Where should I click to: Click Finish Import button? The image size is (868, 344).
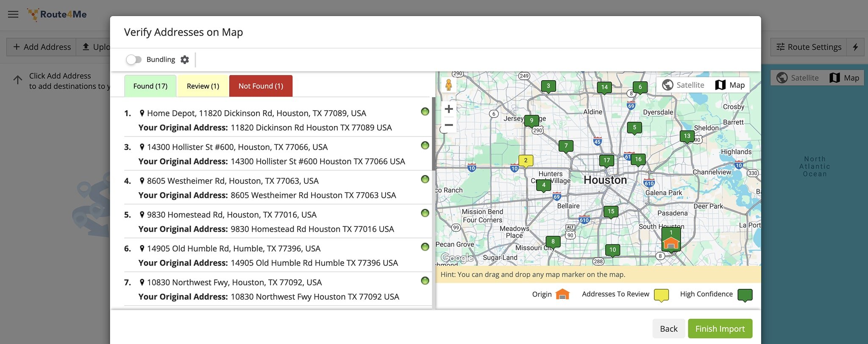pos(720,329)
